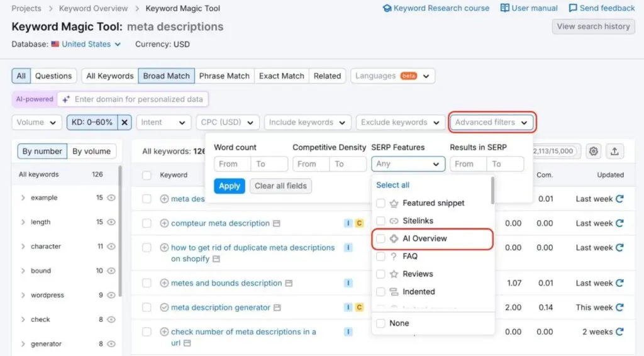Viewport: 644px width, 356px height.
Task: Click the export upload icon
Action: pyautogui.click(x=614, y=151)
